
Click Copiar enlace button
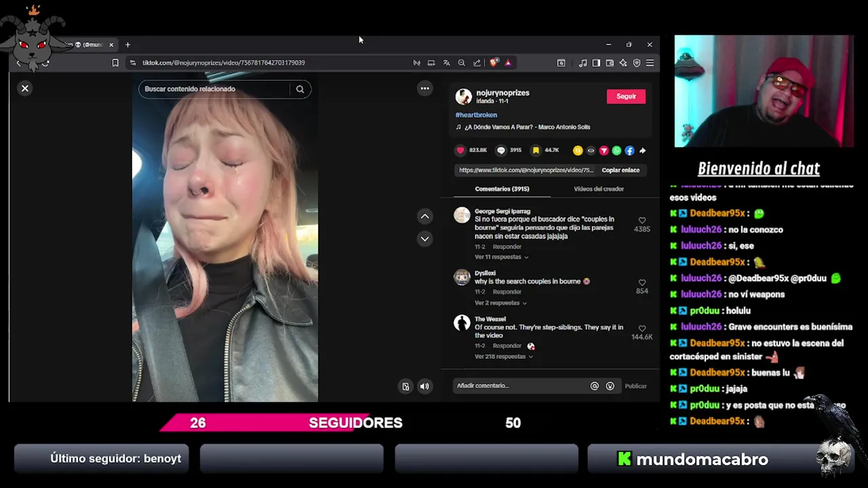coord(620,170)
